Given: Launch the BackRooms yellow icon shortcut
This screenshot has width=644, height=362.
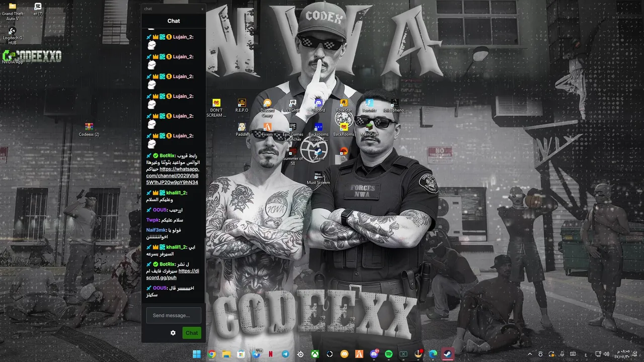Looking at the screenshot, I should pyautogui.click(x=344, y=130).
